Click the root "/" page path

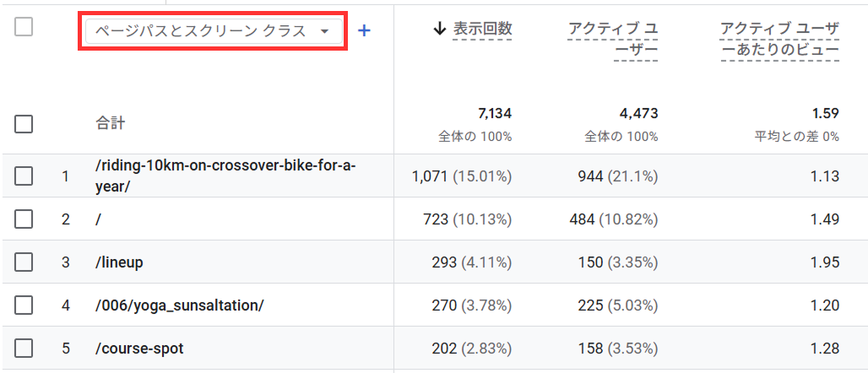point(99,219)
